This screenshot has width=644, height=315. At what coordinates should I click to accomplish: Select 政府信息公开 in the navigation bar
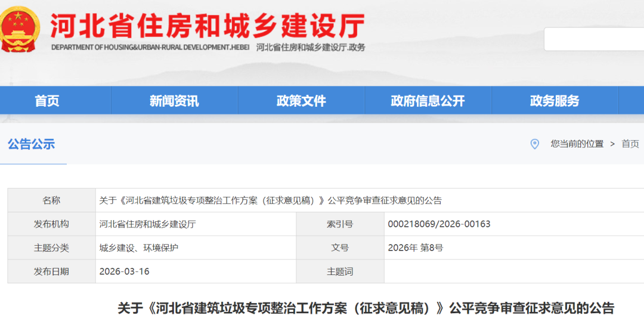[428, 101]
